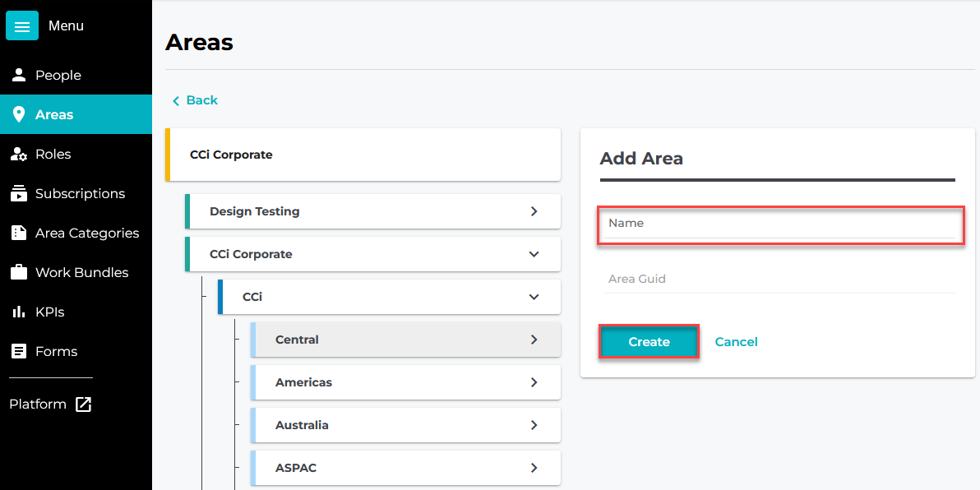980x490 pixels.
Task: Select the Roles gear-person icon
Action: pyautogui.click(x=19, y=155)
